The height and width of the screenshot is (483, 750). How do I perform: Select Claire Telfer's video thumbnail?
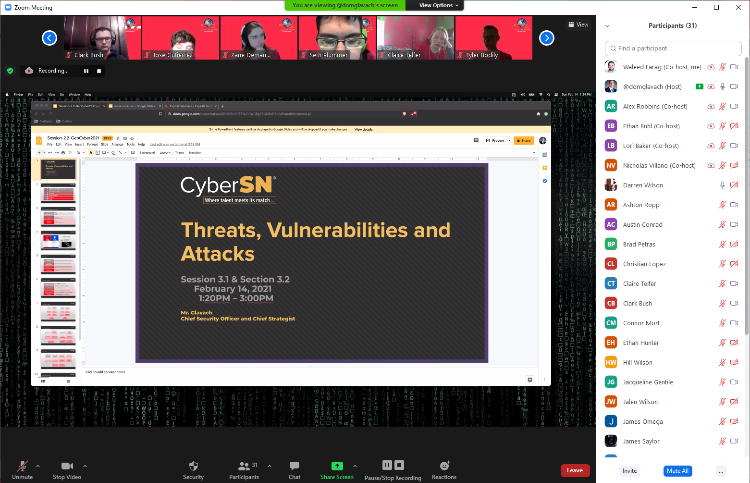(415, 38)
